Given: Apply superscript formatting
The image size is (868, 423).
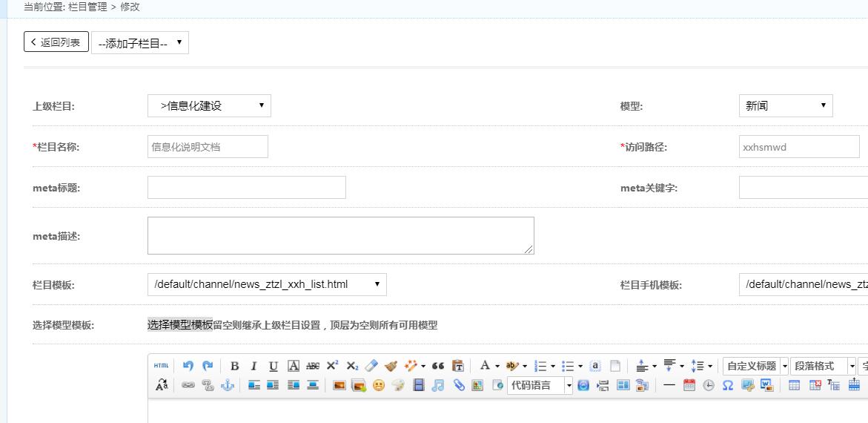Looking at the screenshot, I should pyautogui.click(x=332, y=366).
